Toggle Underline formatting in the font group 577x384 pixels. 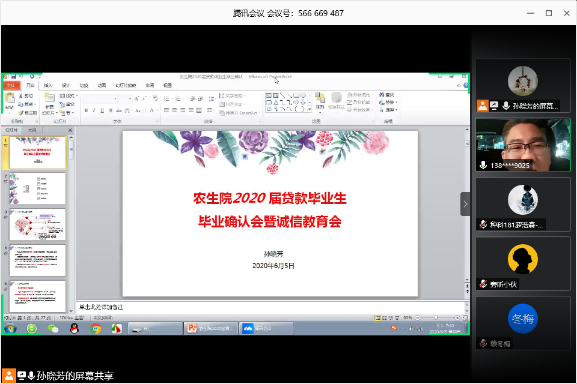102,110
